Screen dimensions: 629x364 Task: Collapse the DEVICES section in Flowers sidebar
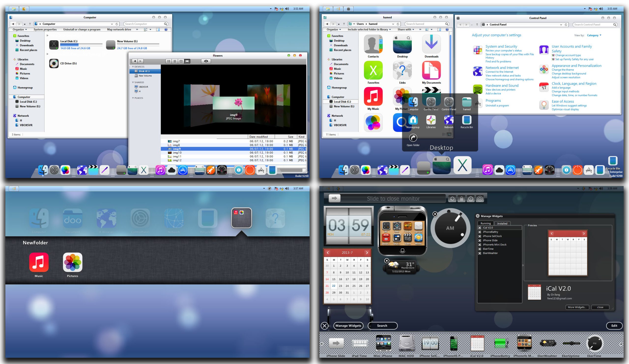(133, 67)
